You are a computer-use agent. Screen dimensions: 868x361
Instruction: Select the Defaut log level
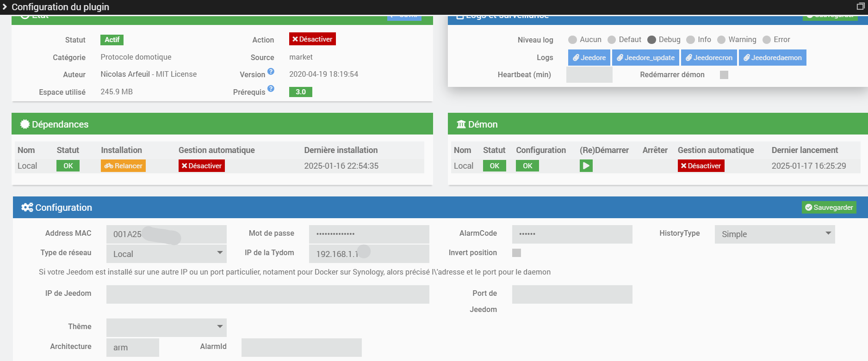[612, 40]
